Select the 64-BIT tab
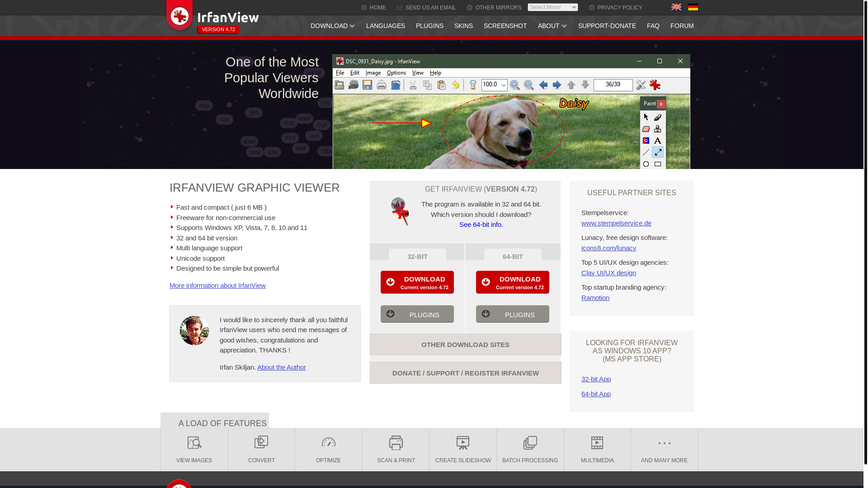Screen dimensions: 868x488 click(513, 255)
